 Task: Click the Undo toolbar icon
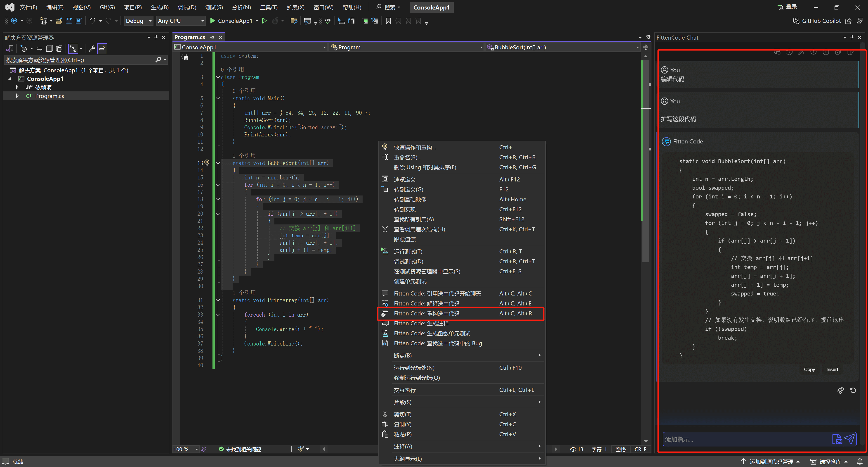click(x=92, y=21)
